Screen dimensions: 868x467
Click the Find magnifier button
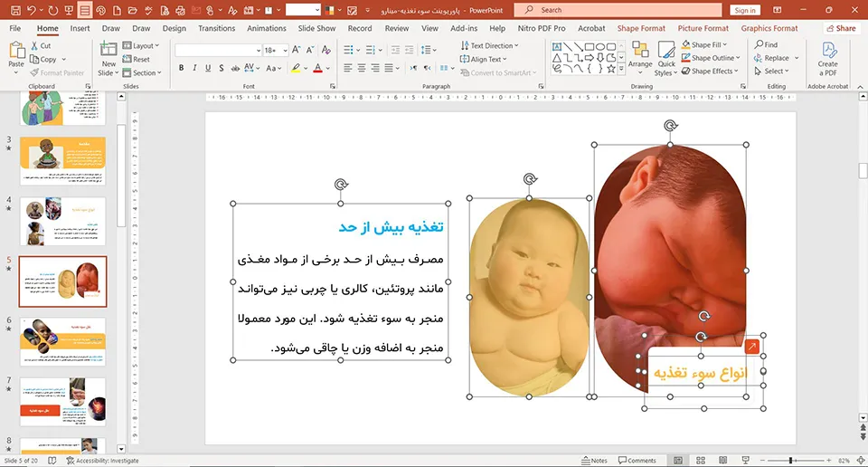coord(766,44)
